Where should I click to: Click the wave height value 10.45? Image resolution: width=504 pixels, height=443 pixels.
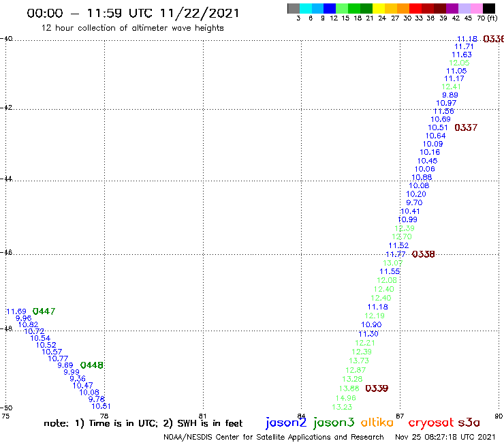427,161
